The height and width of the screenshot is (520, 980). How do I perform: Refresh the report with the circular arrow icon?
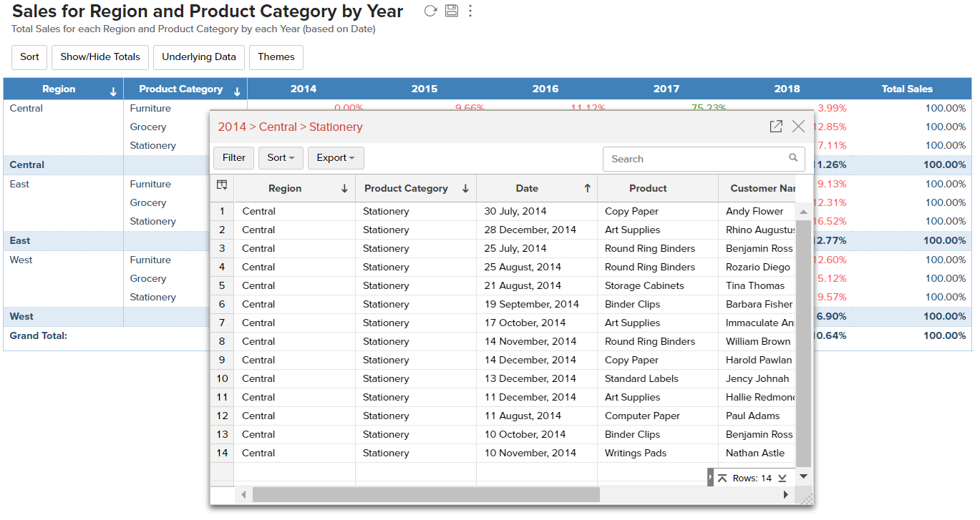[430, 11]
